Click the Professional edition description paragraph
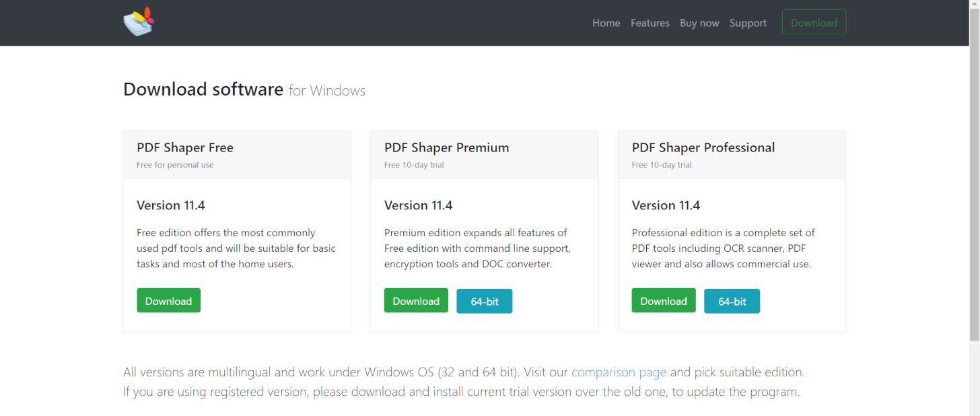This screenshot has width=980, height=416. pyautogui.click(x=724, y=248)
